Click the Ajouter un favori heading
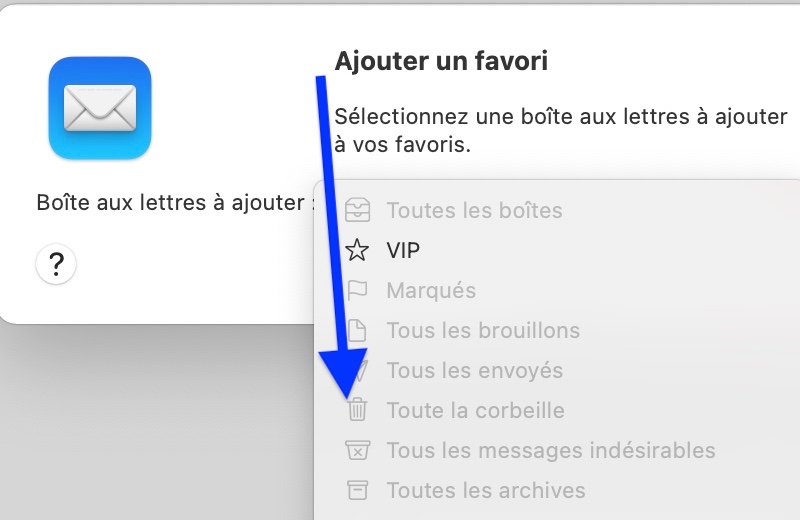 pyautogui.click(x=441, y=62)
